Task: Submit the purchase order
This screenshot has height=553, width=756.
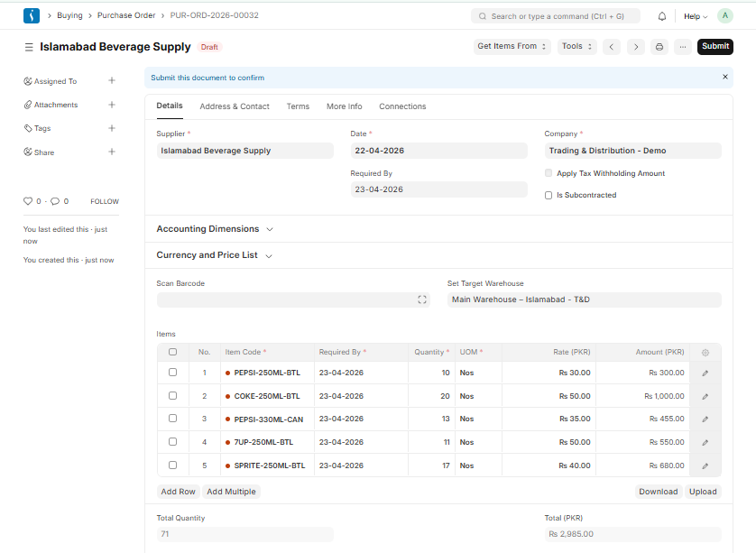Action: [x=715, y=46]
